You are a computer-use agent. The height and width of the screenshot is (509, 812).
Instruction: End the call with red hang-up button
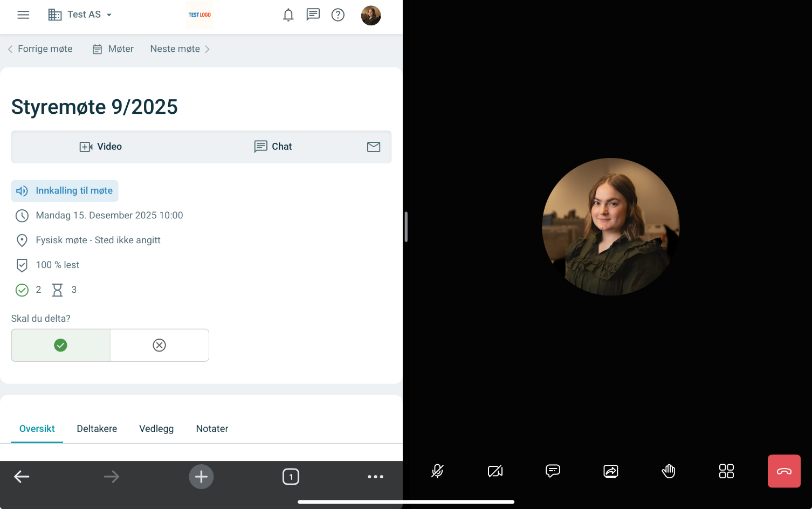coord(784,471)
